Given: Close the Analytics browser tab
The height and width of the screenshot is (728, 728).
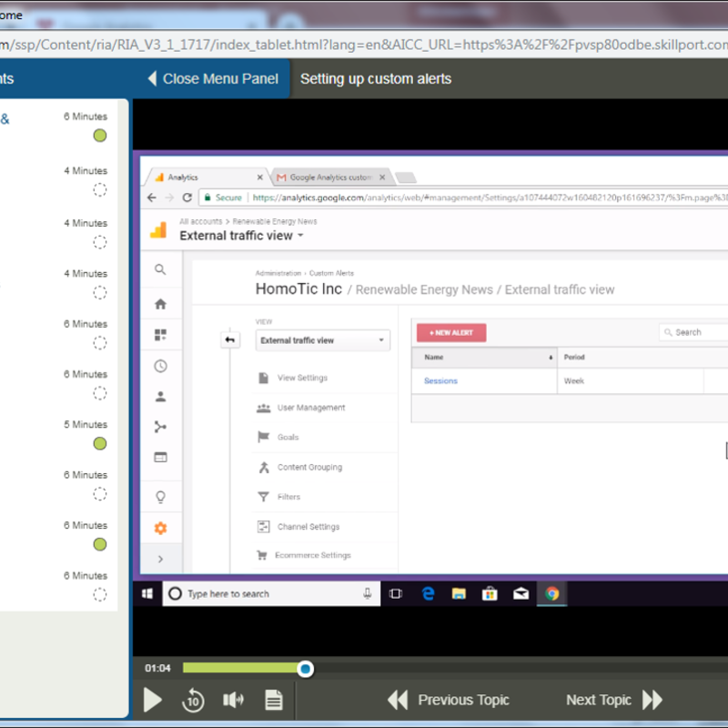Looking at the screenshot, I should 260,177.
